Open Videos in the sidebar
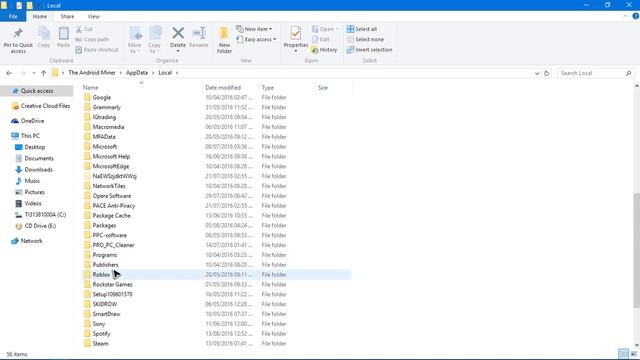The width and height of the screenshot is (640, 360). click(x=28, y=203)
